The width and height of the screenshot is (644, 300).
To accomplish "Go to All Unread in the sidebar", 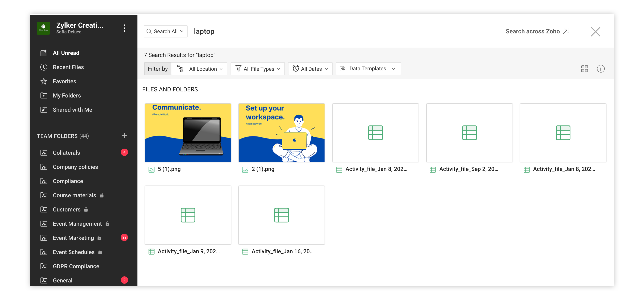I will pyautogui.click(x=66, y=53).
